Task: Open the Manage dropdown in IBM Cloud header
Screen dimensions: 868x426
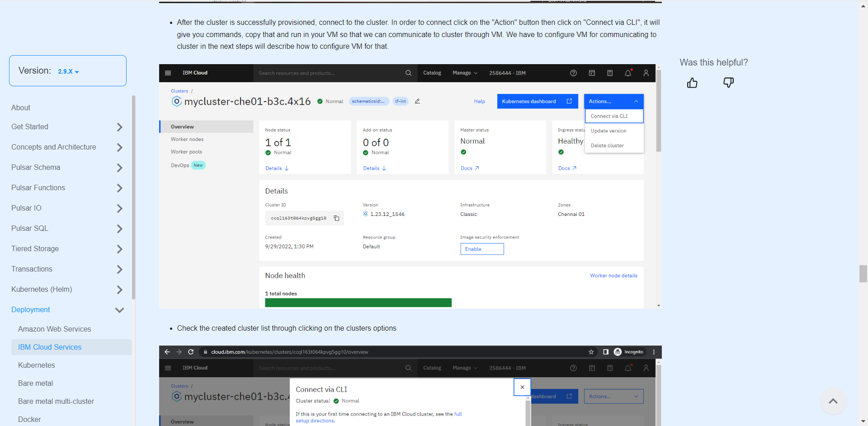Action: [x=465, y=73]
